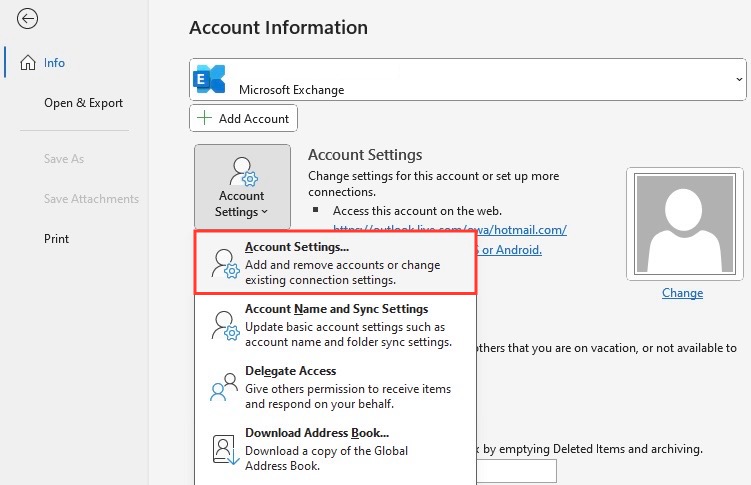The width and height of the screenshot is (751, 485).
Task: Choose Download Address Book... menu entry
Action: [x=335, y=449]
